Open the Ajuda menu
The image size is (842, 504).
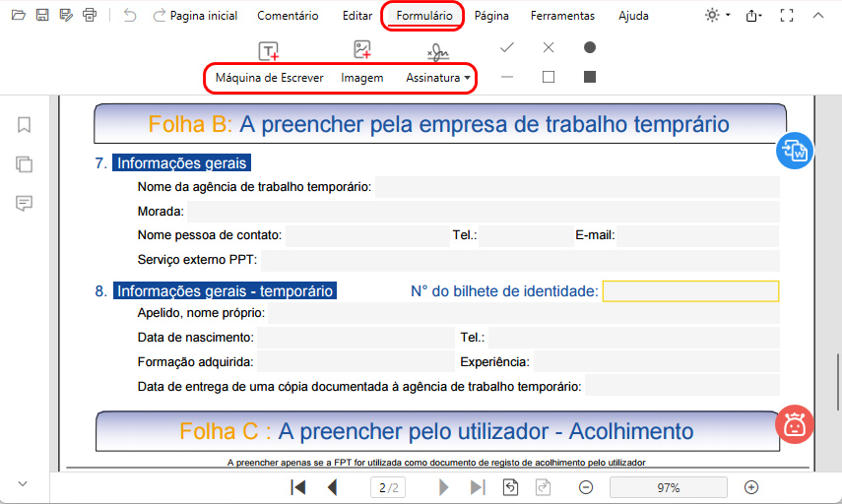point(633,16)
